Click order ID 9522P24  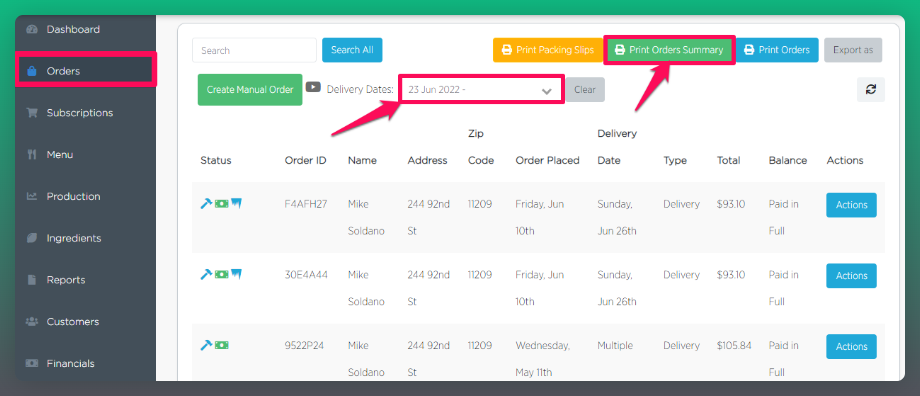pos(304,346)
